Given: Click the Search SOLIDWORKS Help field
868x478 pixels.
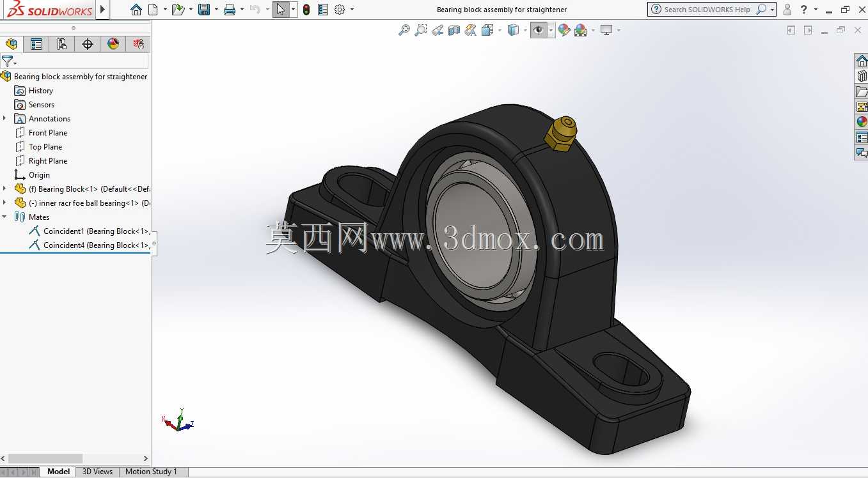Looking at the screenshot, I should 712,10.
